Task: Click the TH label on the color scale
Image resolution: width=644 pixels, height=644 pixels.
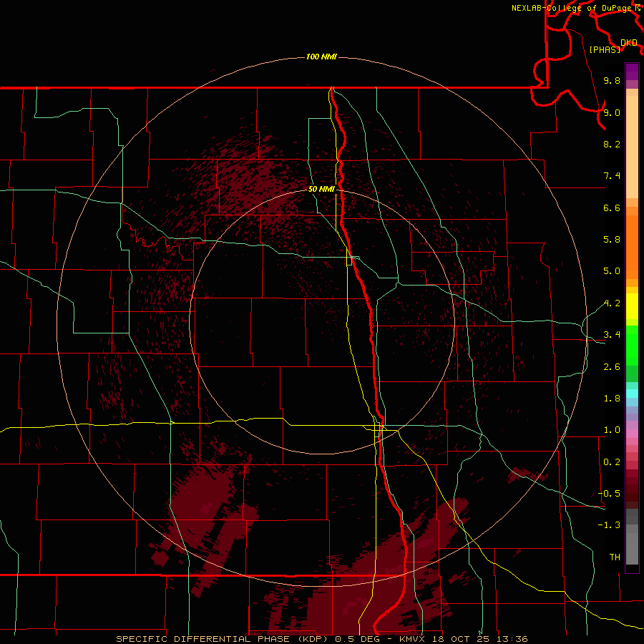Action: 615,557
